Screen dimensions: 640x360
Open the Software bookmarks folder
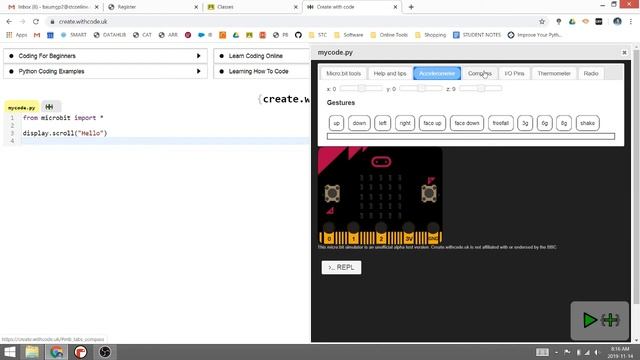point(349,35)
